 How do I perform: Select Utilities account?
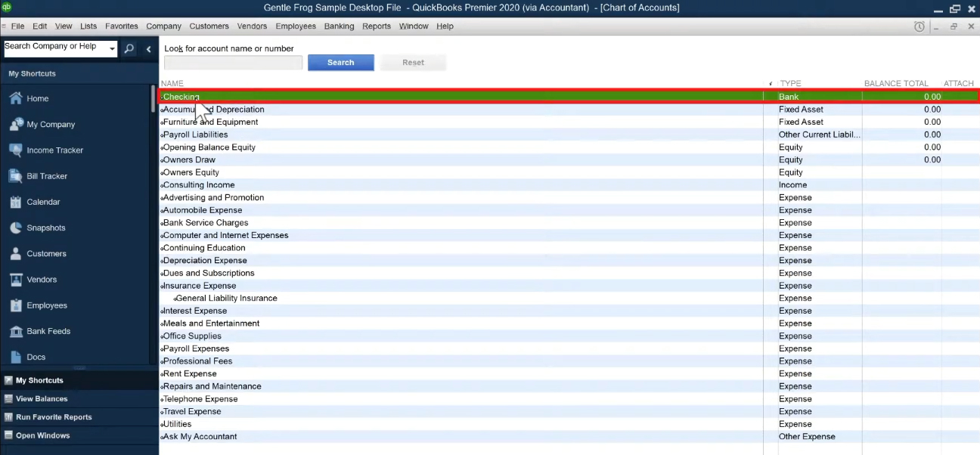coord(569,424)
